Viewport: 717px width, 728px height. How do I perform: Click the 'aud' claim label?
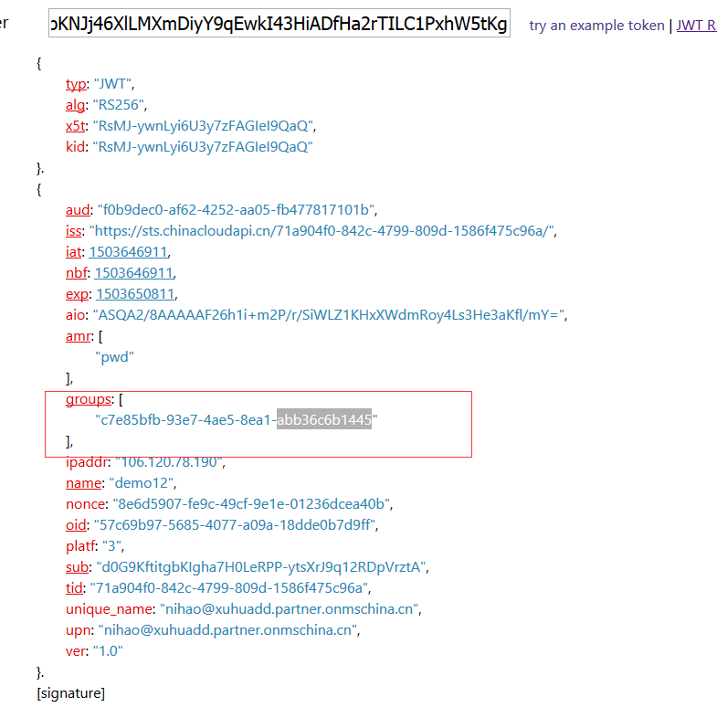[79, 210]
